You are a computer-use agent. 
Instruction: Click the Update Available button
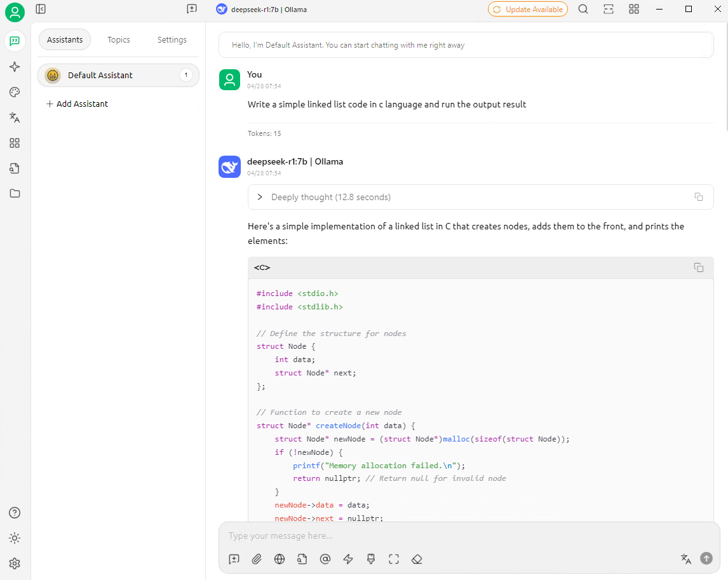[528, 10]
